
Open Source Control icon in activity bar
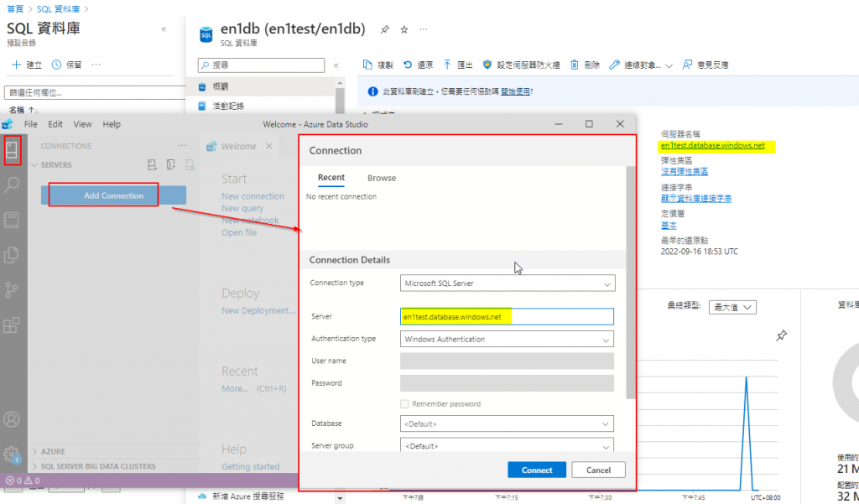pyautogui.click(x=12, y=290)
